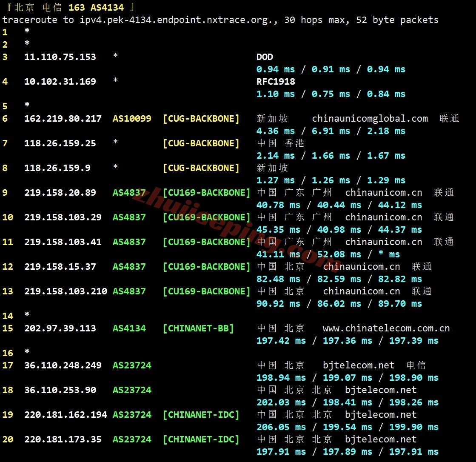
Task: Click www.chinatelecom.com.cn domain text
Action: [x=386, y=328]
